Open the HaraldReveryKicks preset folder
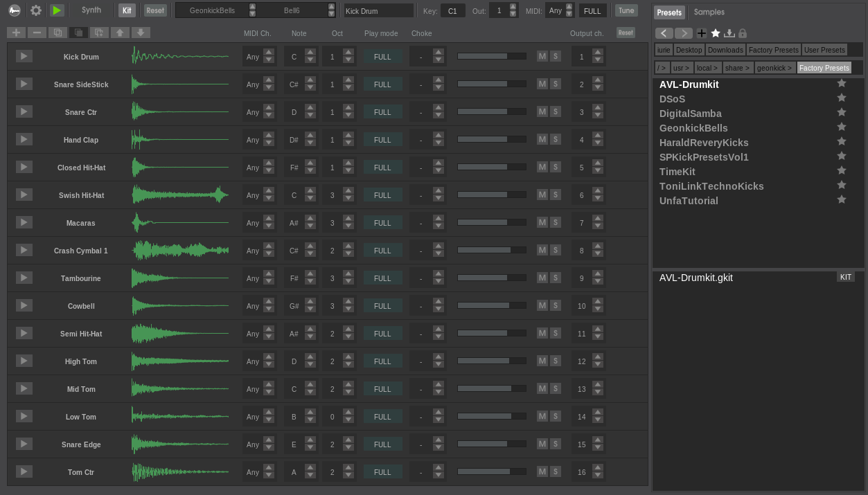Screen dimensions: 868x495 tap(704, 142)
